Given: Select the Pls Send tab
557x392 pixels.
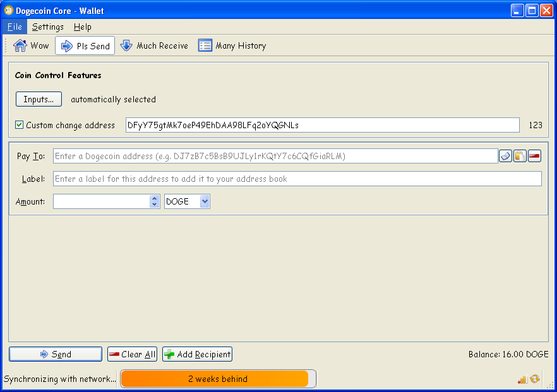Looking at the screenshot, I should click(x=85, y=45).
